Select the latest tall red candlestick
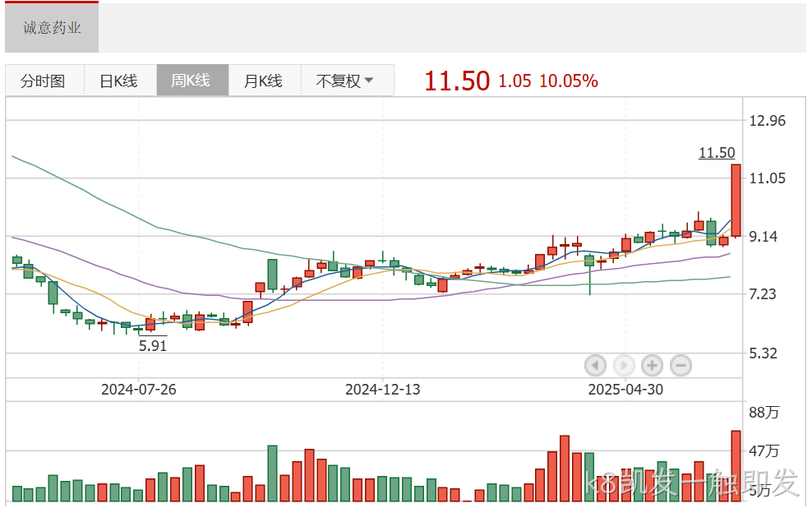This screenshot has width=812, height=508. coord(736,201)
